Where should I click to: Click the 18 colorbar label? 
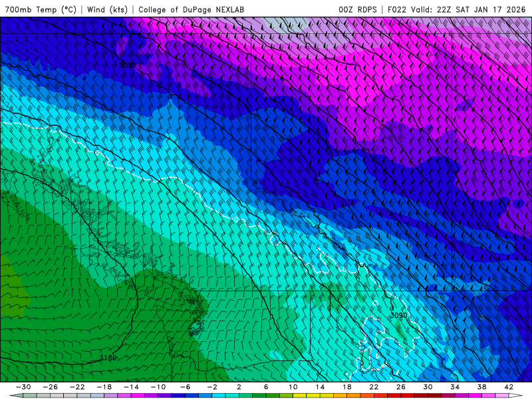(346, 387)
